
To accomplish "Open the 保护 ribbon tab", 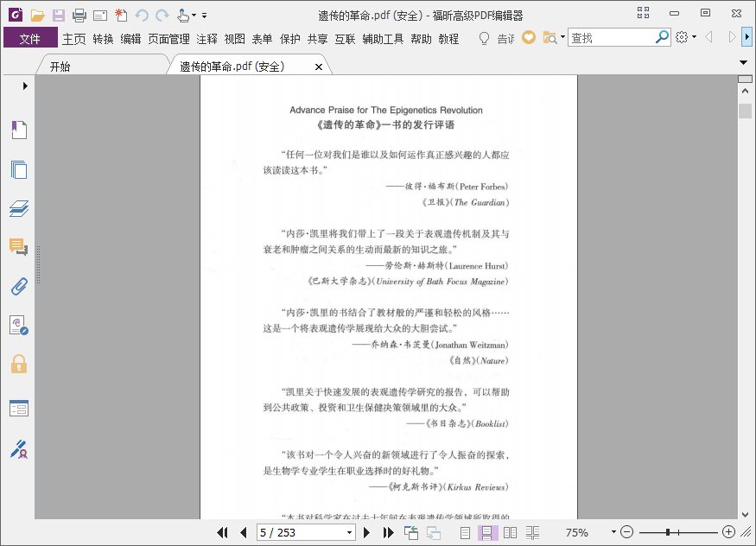I will 290,39.
